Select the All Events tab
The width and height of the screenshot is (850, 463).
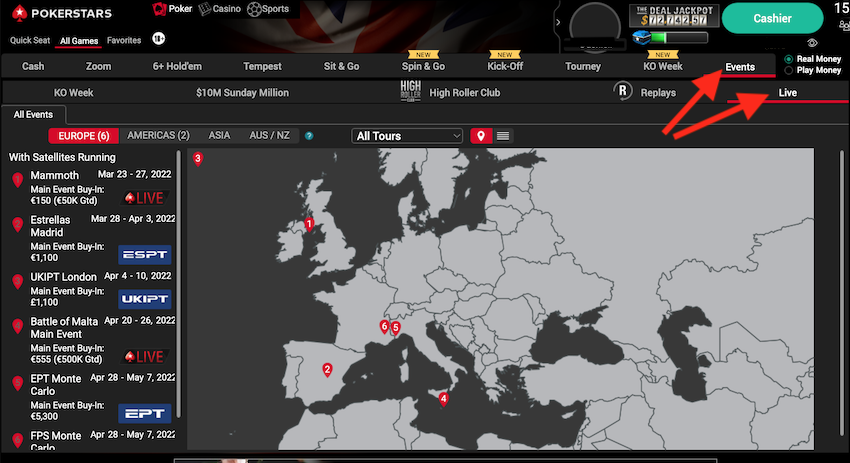tap(33, 114)
